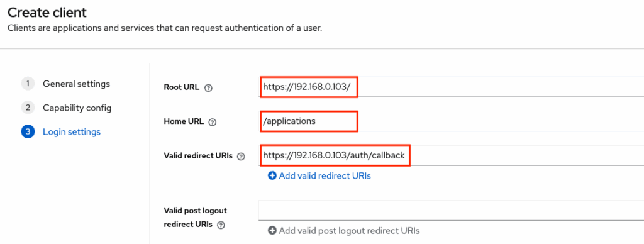
Task: Click the gray plus icon for post logout URIs
Action: click(272, 230)
